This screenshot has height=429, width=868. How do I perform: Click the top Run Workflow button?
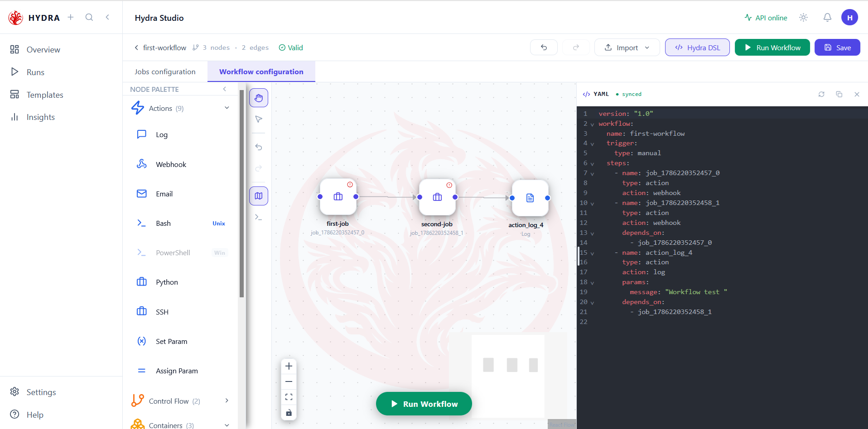772,48
